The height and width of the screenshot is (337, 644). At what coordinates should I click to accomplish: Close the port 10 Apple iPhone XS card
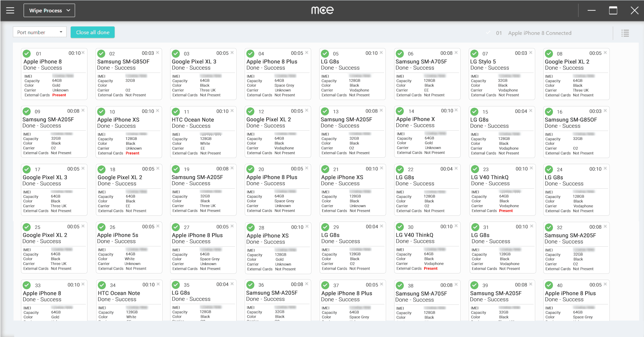(158, 111)
